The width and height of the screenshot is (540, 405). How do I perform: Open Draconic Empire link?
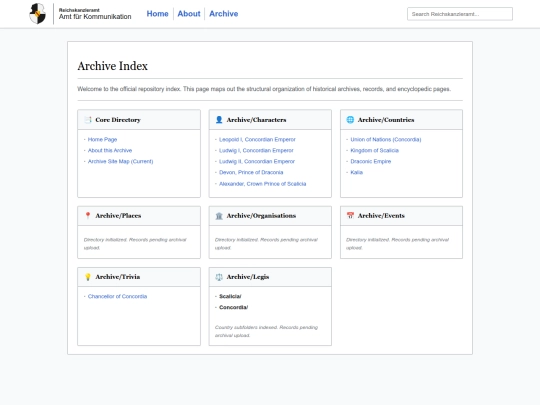coord(371,162)
